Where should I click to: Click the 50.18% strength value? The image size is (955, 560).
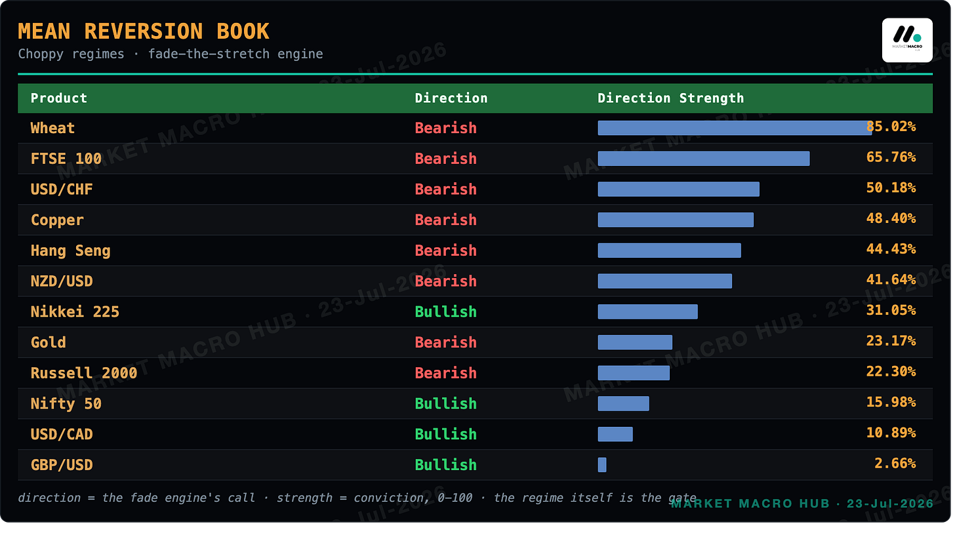[x=891, y=188]
